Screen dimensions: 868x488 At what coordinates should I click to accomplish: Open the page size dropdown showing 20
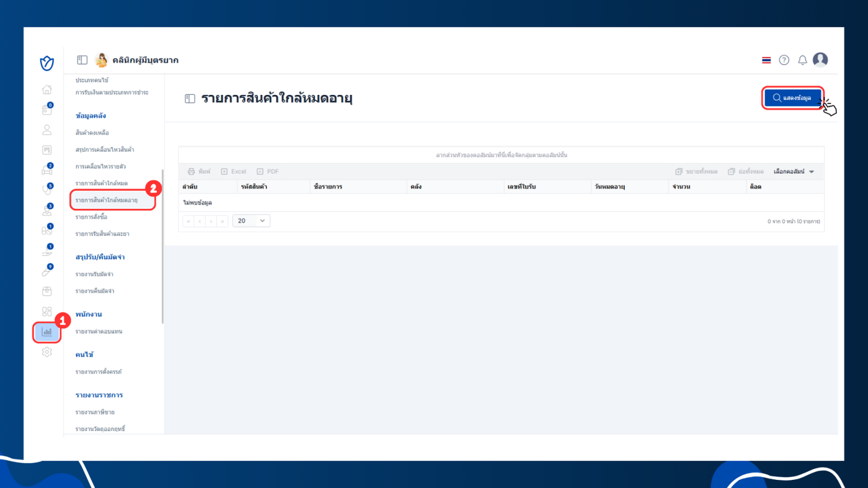pos(251,221)
